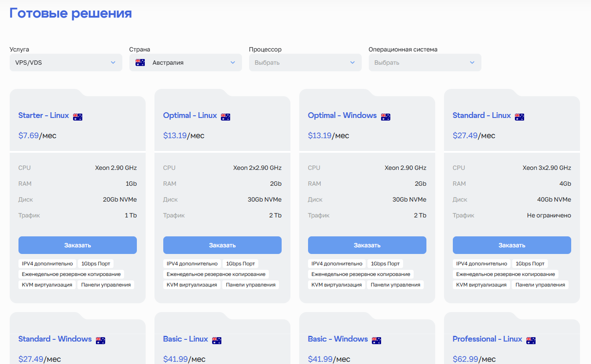Open the Professional - Linux plan title

(x=487, y=339)
